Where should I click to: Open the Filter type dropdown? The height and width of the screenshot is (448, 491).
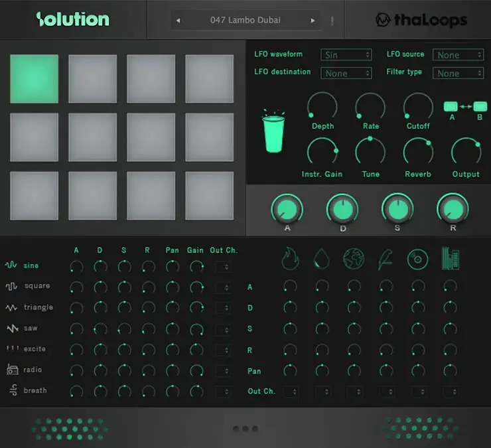458,73
